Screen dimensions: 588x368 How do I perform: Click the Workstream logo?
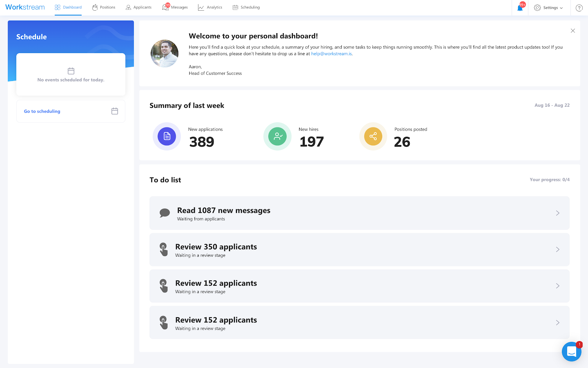point(25,7)
